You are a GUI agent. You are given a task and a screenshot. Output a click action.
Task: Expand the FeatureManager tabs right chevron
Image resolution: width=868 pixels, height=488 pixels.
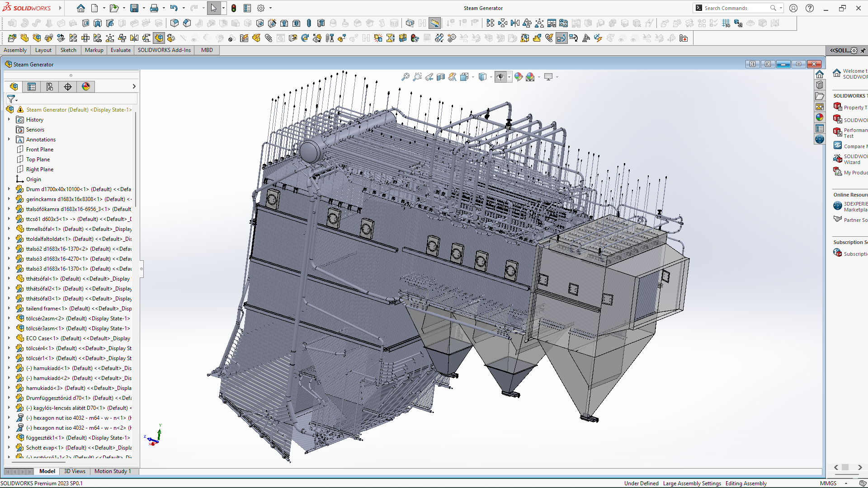[x=134, y=86]
